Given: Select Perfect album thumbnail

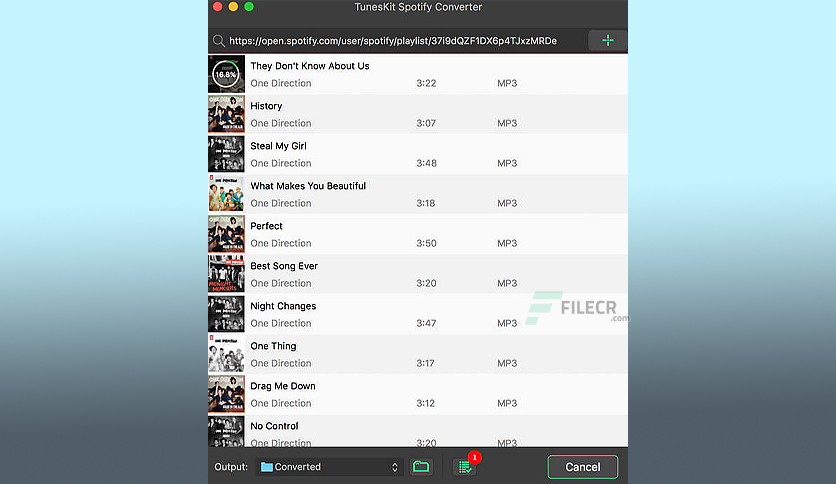Looking at the screenshot, I should point(226,234).
